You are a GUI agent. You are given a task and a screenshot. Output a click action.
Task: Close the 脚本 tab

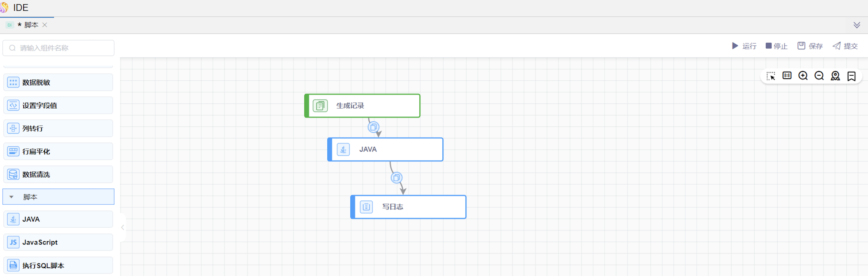point(44,25)
